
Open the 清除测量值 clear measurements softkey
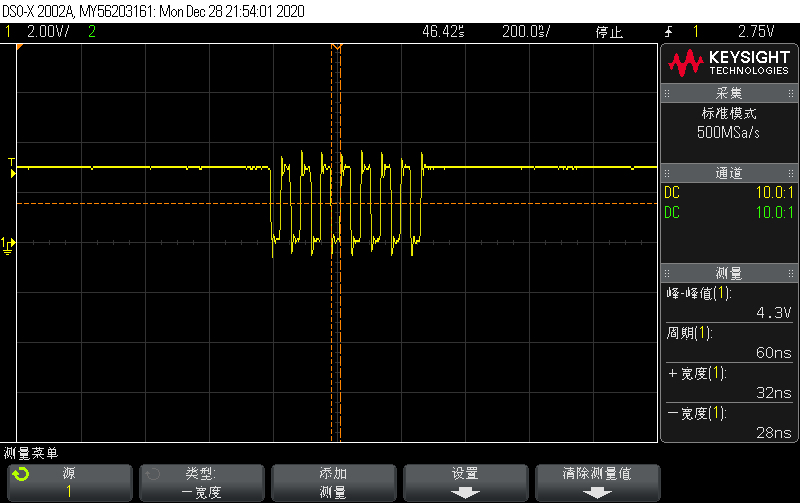[x=597, y=483]
